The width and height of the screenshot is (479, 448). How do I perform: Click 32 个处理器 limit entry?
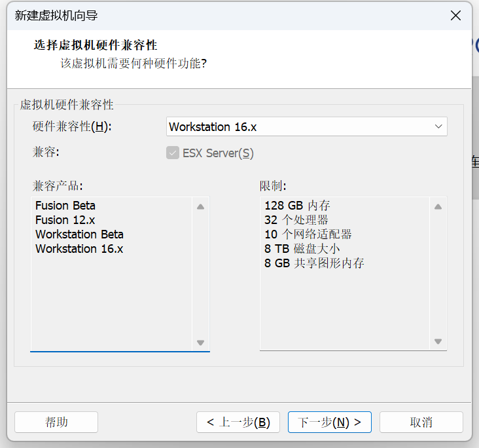tap(296, 220)
